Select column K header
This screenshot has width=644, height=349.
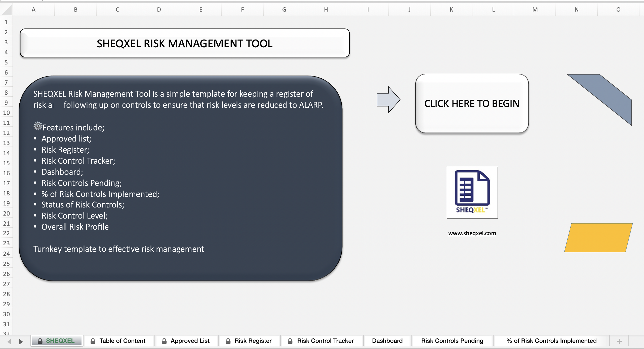[x=451, y=10]
